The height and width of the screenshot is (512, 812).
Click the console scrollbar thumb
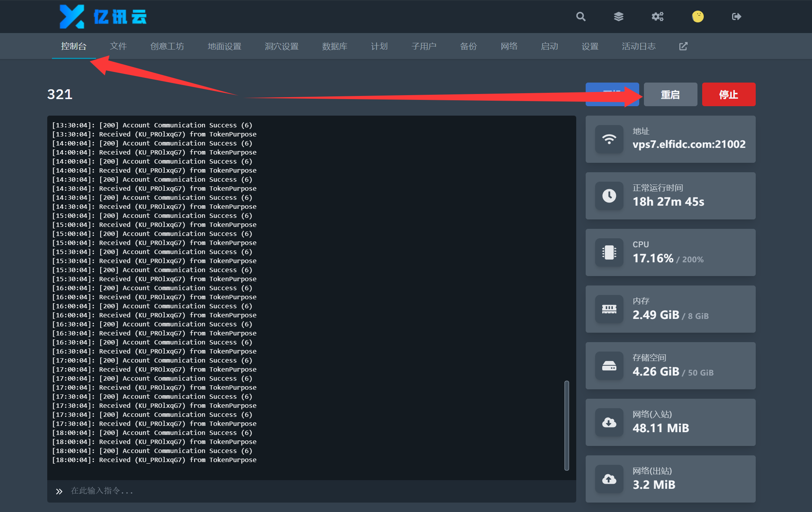(x=566, y=425)
